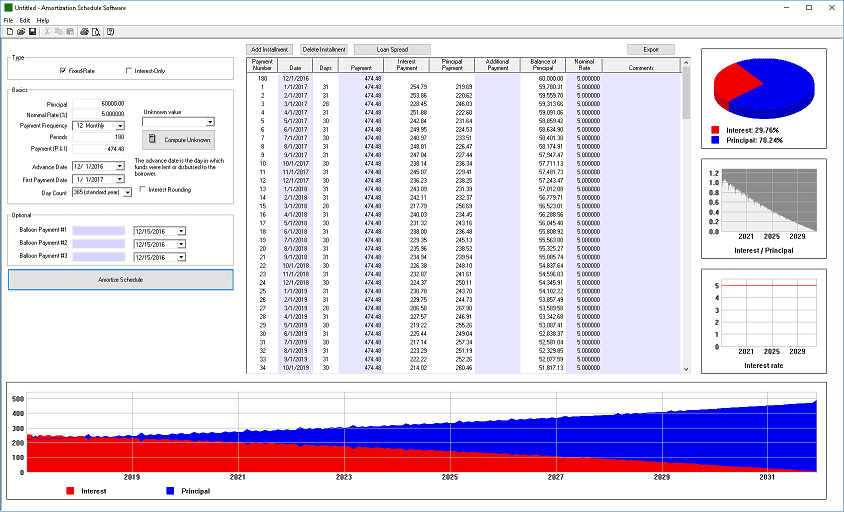
Task: Click the Print toolbar icon
Action: pyautogui.click(x=84, y=32)
